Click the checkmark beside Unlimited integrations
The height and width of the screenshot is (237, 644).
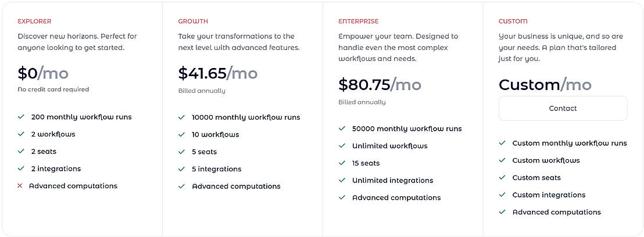tap(342, 180)
